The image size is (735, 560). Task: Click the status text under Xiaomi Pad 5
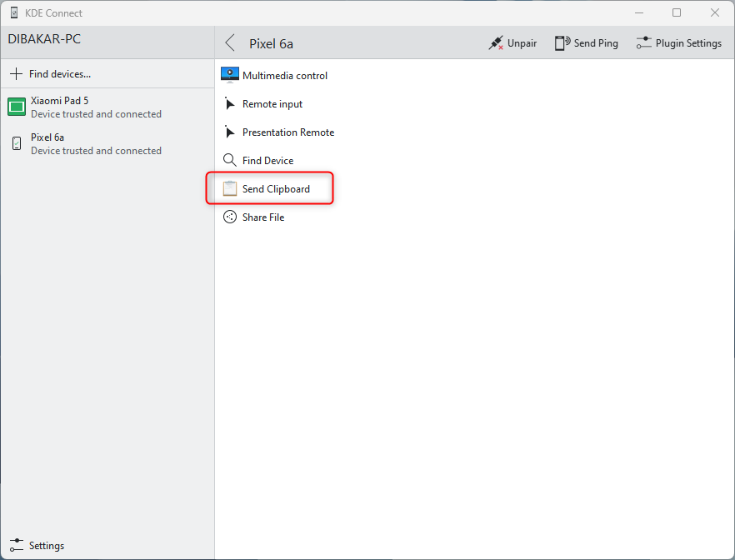pyautogui.click(x=96, y=114)
